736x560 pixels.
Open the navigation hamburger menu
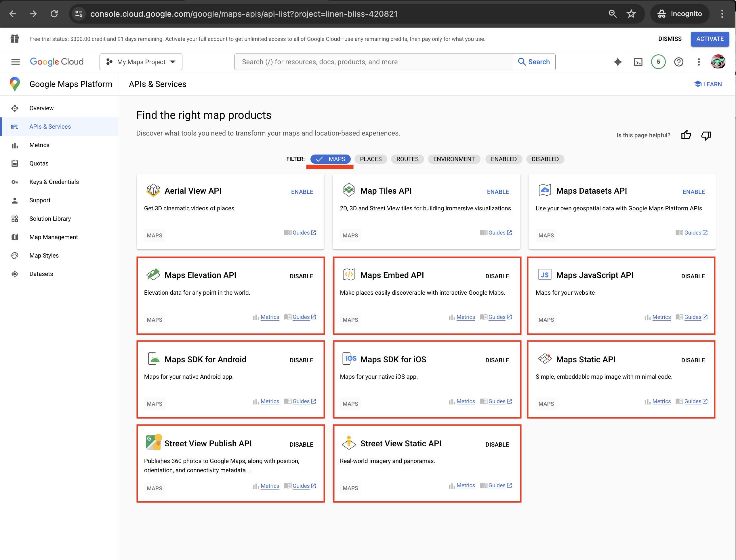(15, 62)
